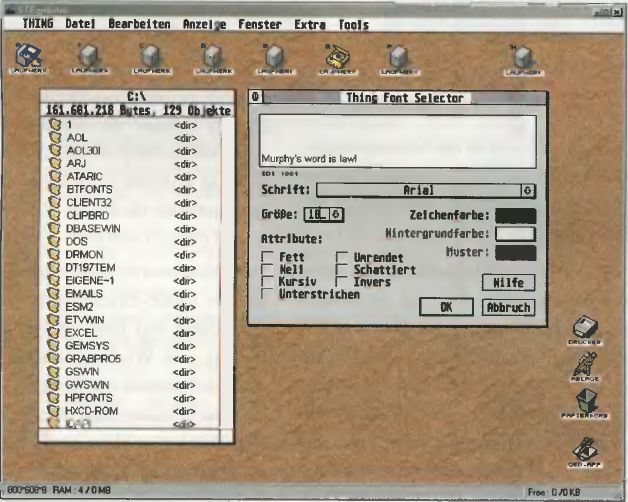Click the rightmost Laufwerk drive icon
Viewport: 628px width, 502px height.
[x=518, y=59]
